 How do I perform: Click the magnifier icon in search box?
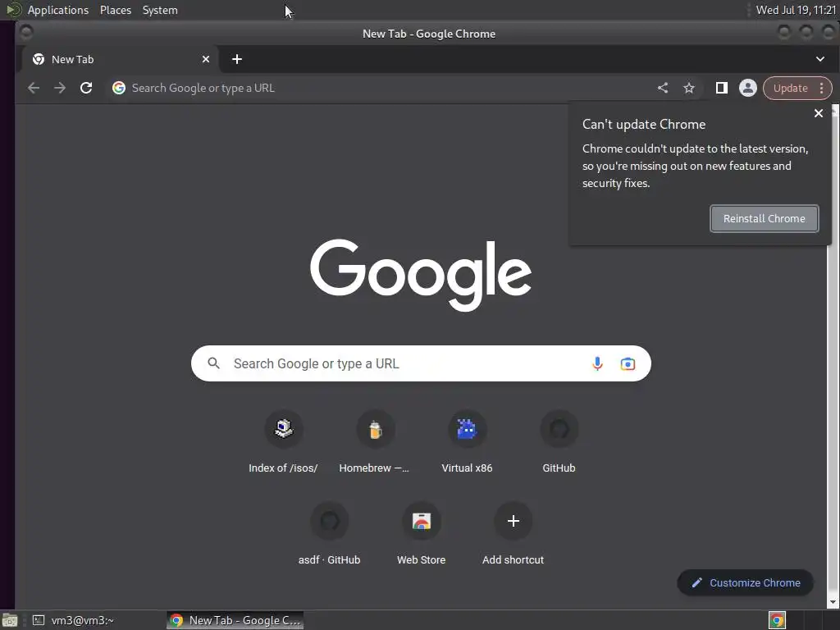214,363
